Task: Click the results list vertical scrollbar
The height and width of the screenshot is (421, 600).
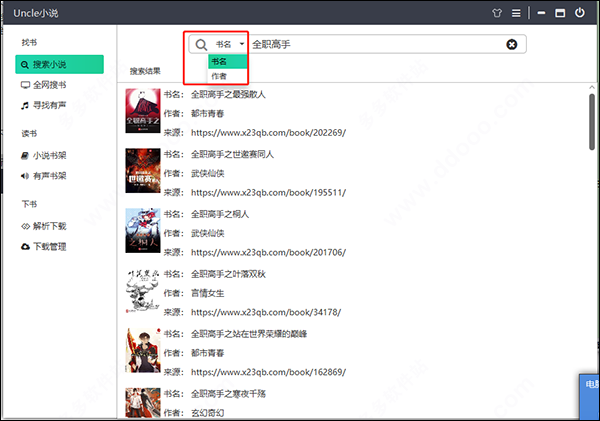Action: coord(592,130)
